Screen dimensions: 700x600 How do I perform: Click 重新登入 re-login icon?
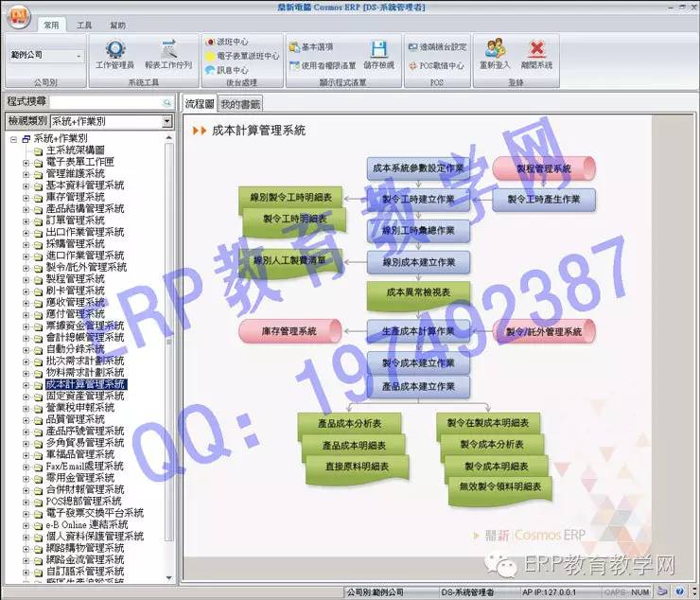point(496,55)
